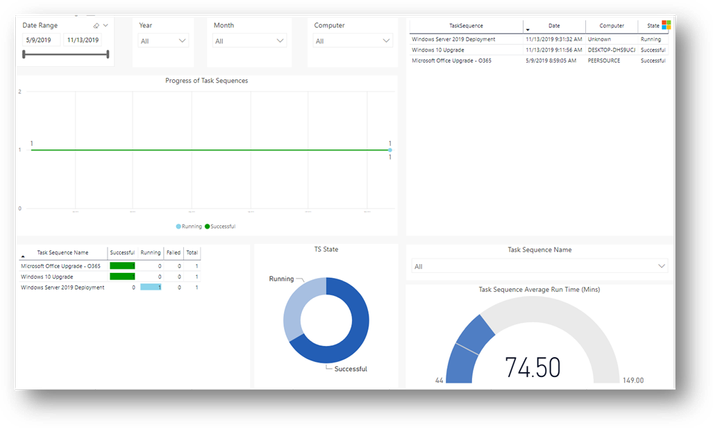The image size is (713, 428).
Task: Click blue Running bar for Windows Server 2019
Action: pyautogui.click(x=151, y=287)
